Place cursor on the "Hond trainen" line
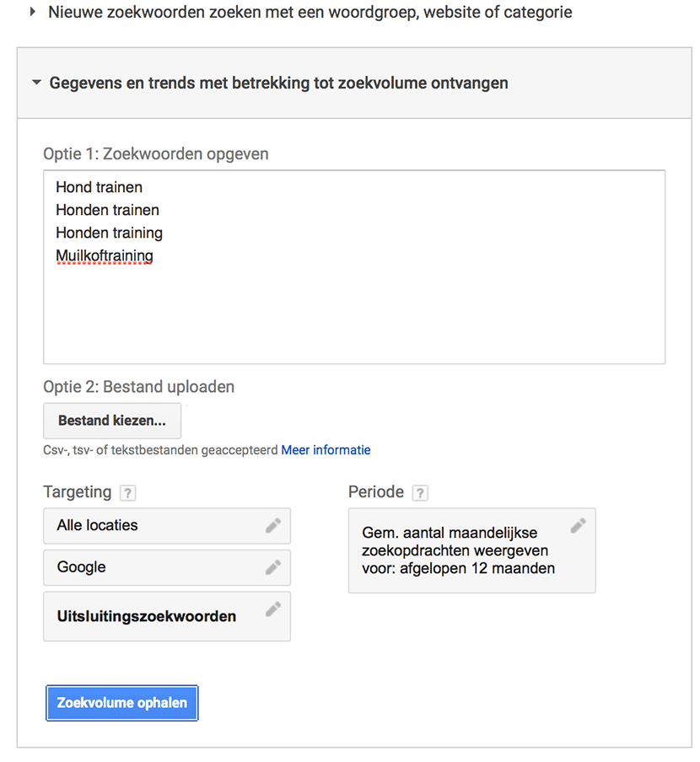 tap(99, 187)
